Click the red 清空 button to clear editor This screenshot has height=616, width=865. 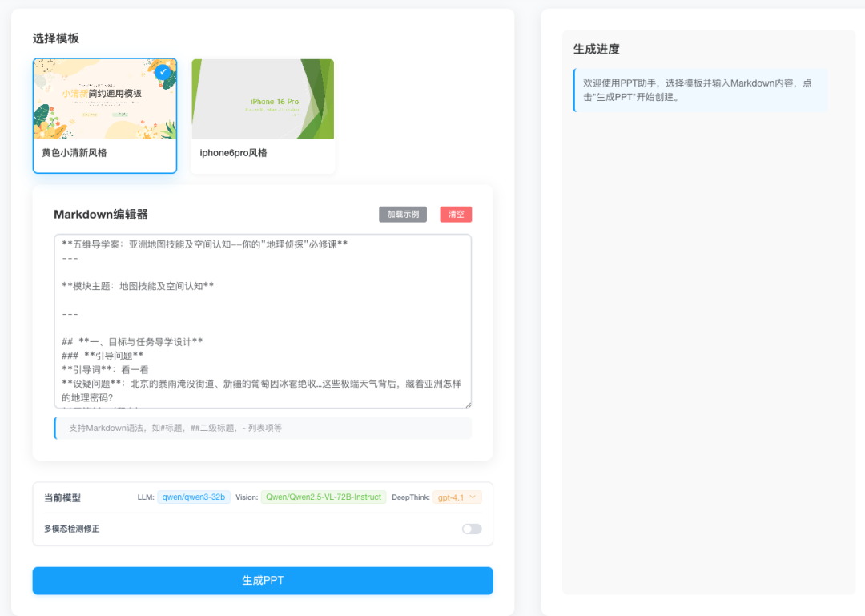pyautogui.click(x=455, y=214)
